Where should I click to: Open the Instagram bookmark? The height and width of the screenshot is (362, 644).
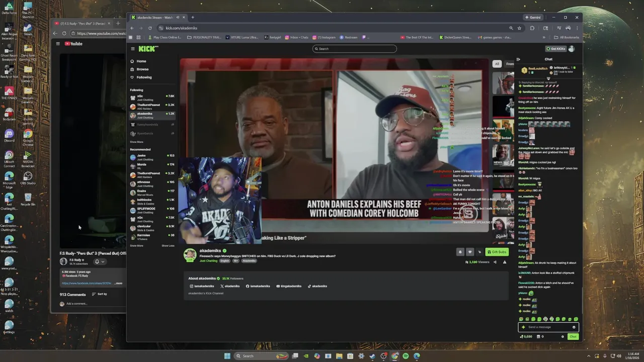pos(324,37)
